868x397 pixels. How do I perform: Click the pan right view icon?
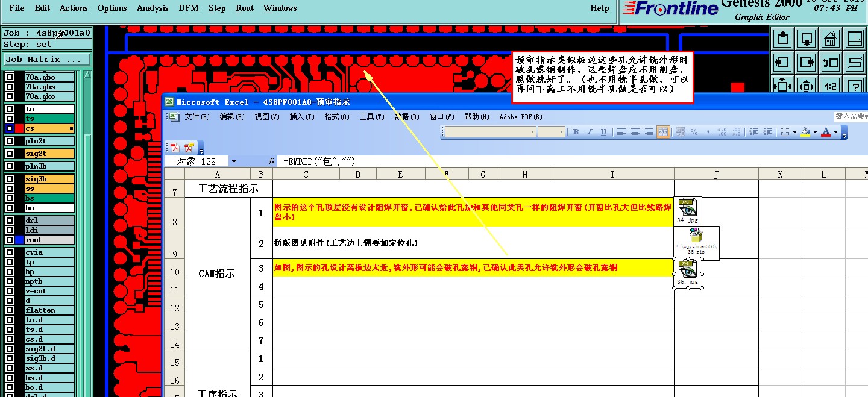pos(807,62)
